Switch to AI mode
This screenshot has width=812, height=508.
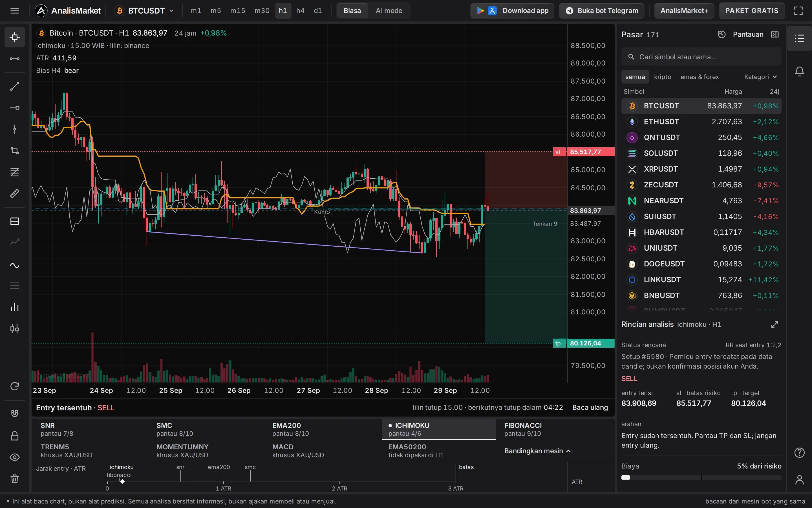pos(389,11)
